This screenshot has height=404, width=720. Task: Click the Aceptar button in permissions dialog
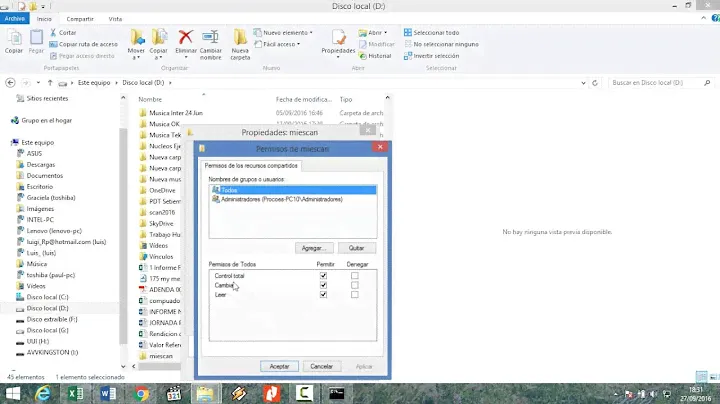coord(279,366)
